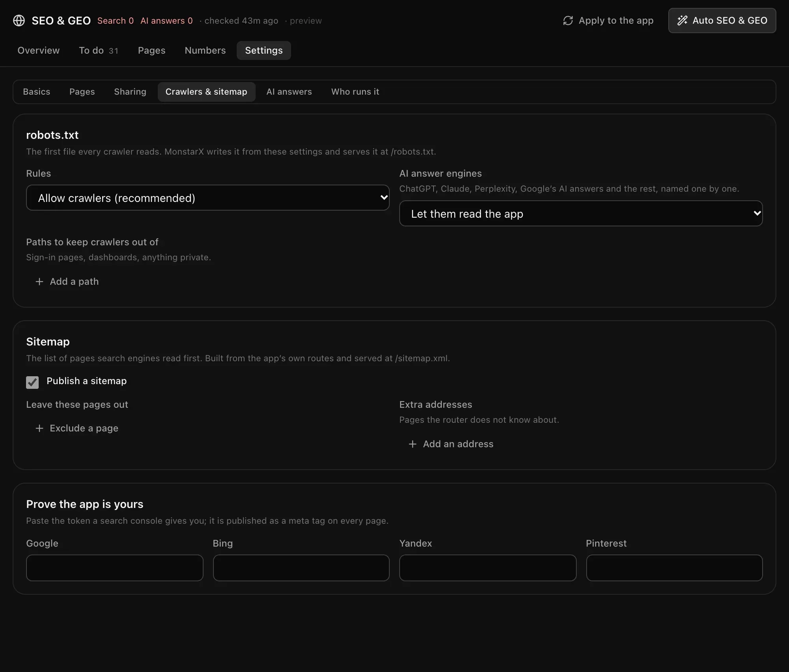
Task: Open the AI answer engines dropdown
Action: click(581, 213)
